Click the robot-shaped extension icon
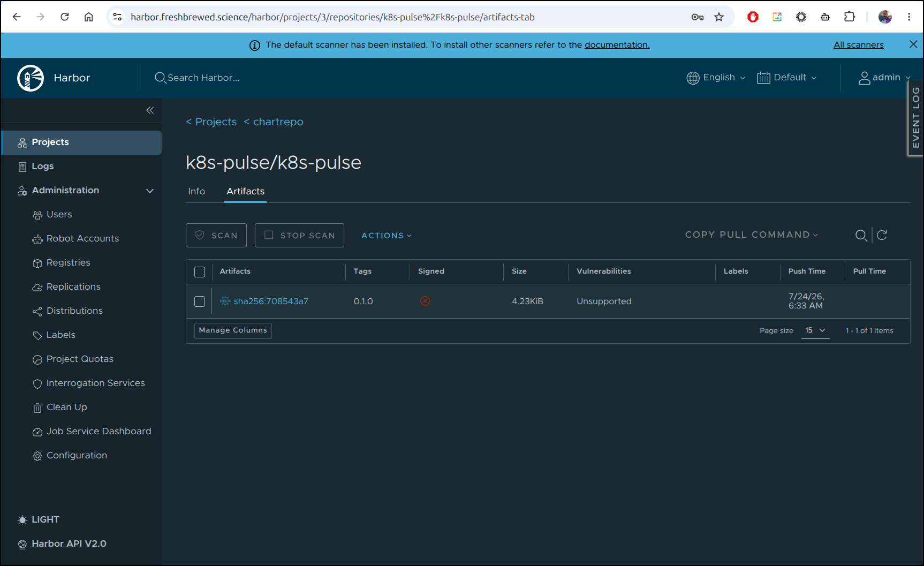This screenshot has width=924, height=566. [x=825, y=17]
